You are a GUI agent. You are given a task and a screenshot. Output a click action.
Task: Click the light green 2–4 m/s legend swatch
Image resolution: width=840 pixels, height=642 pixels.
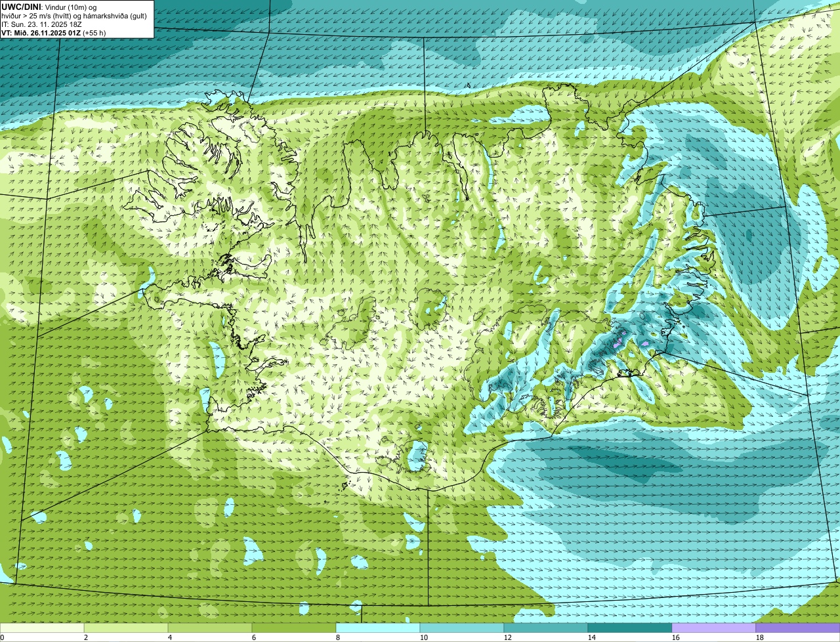tap(126, 628)
